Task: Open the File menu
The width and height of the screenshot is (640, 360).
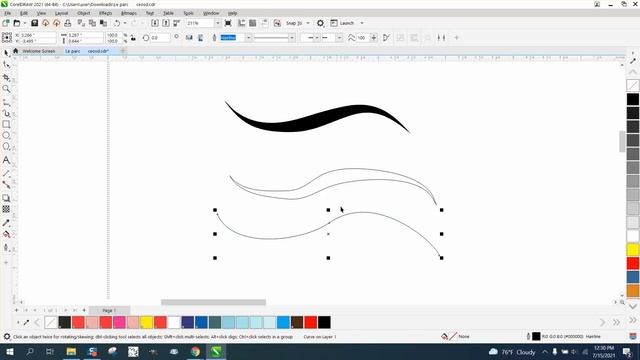Action: [7, 13]
